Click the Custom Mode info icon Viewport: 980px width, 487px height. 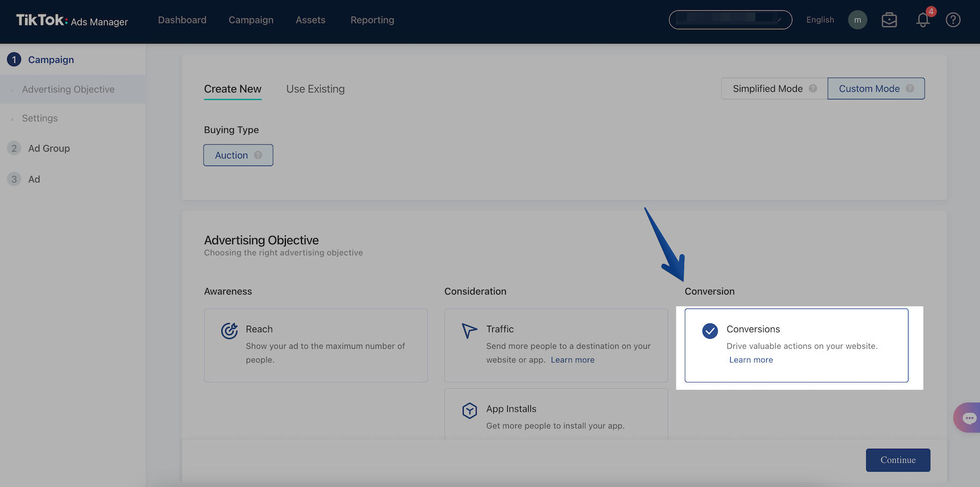[x=910, y=89]
